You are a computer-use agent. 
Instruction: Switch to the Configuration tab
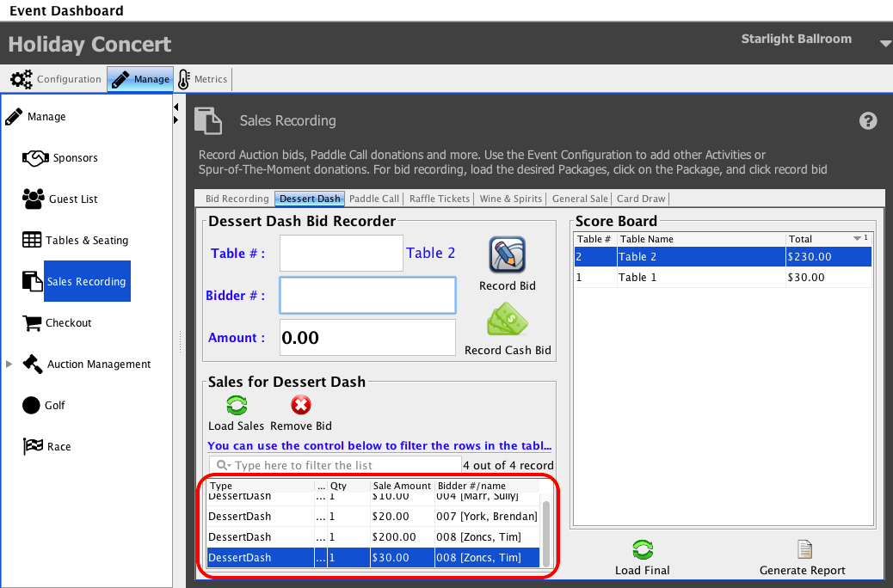(x=56, y=79)
